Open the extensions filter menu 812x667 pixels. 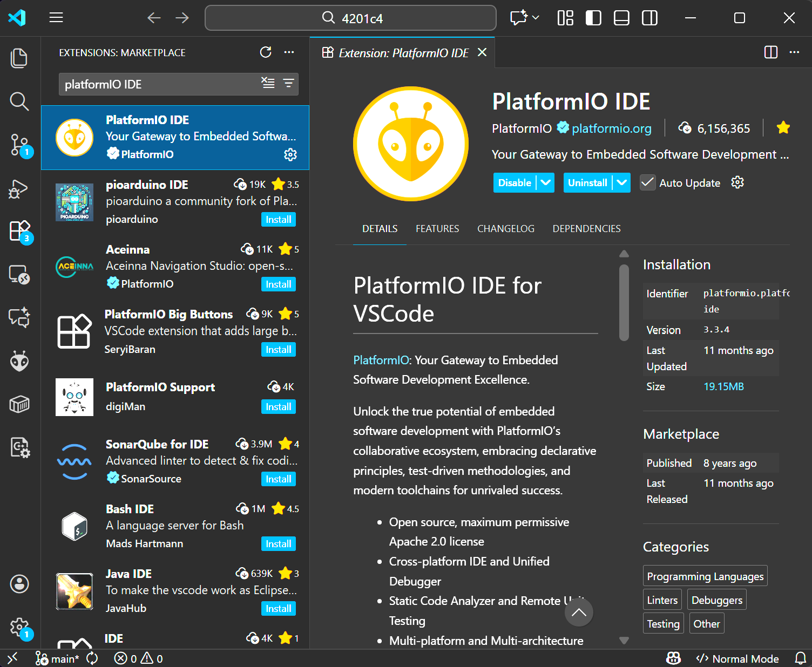(289, 83)
